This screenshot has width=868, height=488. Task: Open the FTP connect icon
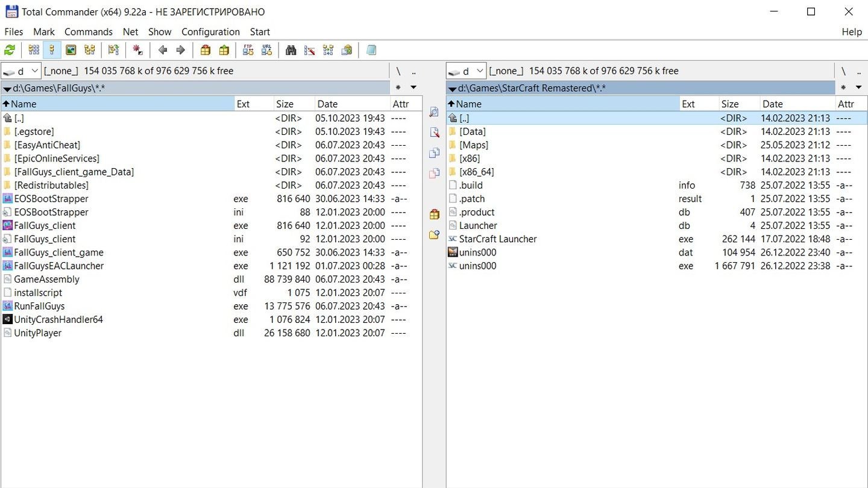tap(248, 50)
